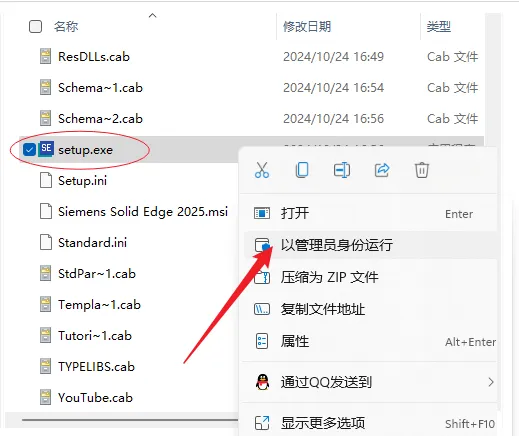
Task: Click the Rename icon in context menu
Action: click(342, 170)
